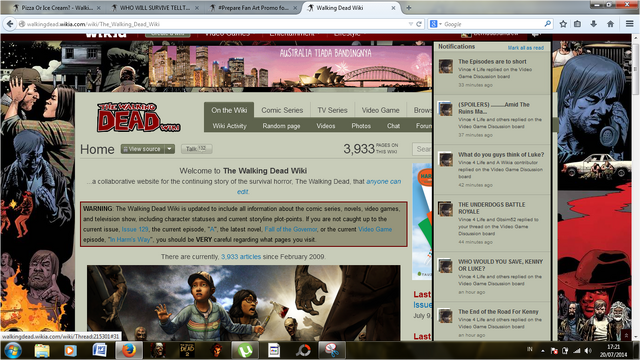Reload the page with the refresh icon

pyautogui.click(x=418, y=24)
